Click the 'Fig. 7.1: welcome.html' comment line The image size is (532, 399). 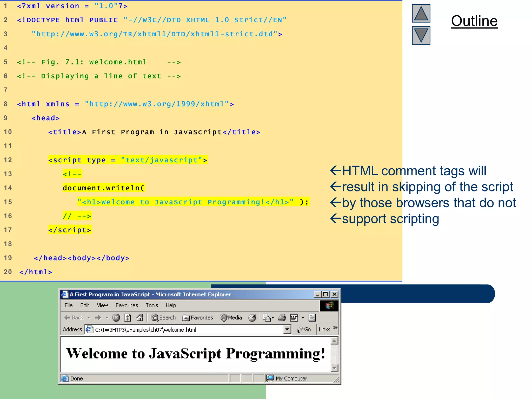(x=99, y=62)
